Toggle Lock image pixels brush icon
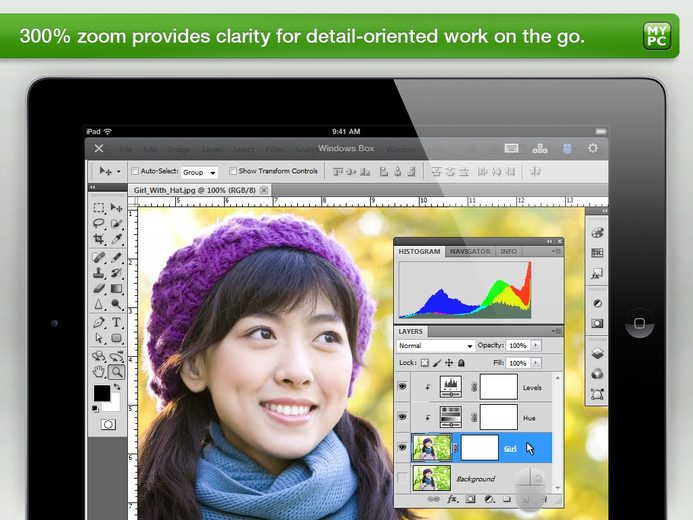 tap(437, 363)
